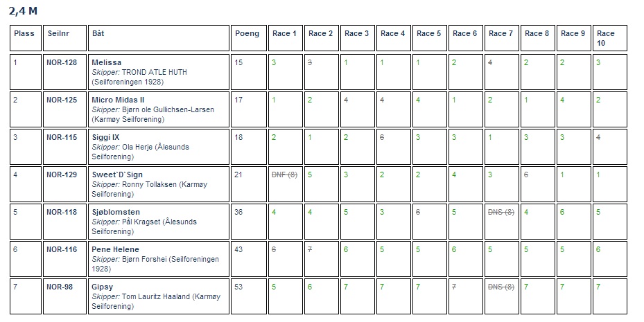Click sail number NOR-128
Viewport: 644px width, 322px height.
(x=62, y=62)
